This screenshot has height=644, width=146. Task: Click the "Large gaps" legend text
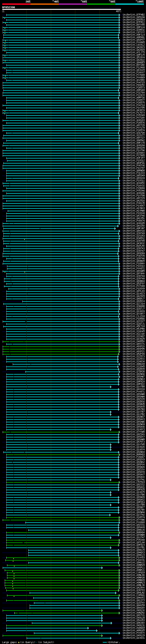10,642
